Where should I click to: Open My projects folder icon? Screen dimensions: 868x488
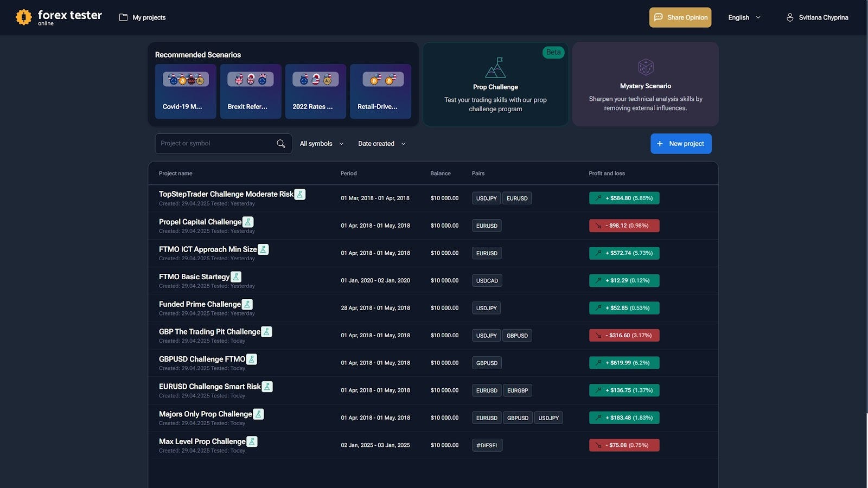coord(123,17)
